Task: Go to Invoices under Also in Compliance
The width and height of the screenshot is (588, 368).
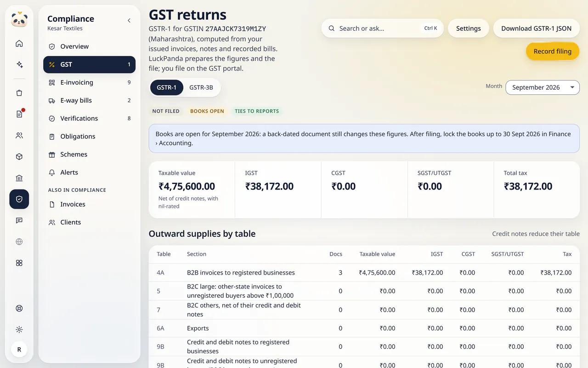Action: pos(90,204)
